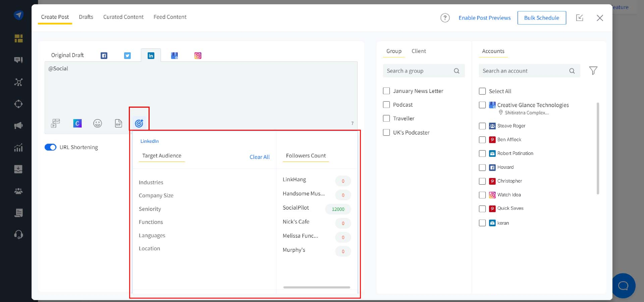Expand the Company Size targeting option

tap(156, 195)
